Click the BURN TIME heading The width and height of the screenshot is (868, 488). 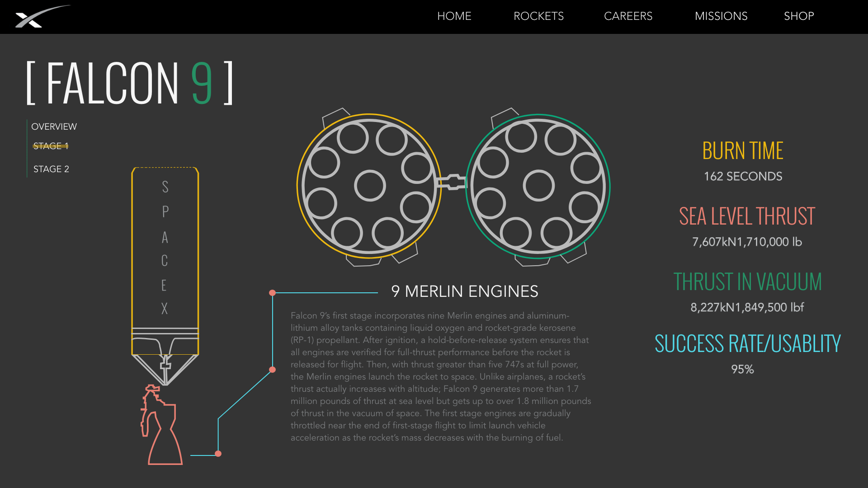[x=743, y=151]
